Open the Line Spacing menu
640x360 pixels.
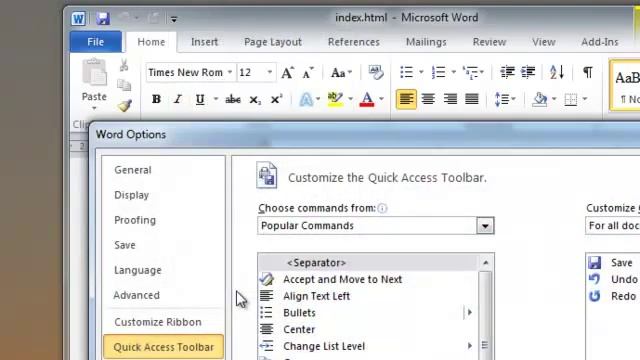504,99
